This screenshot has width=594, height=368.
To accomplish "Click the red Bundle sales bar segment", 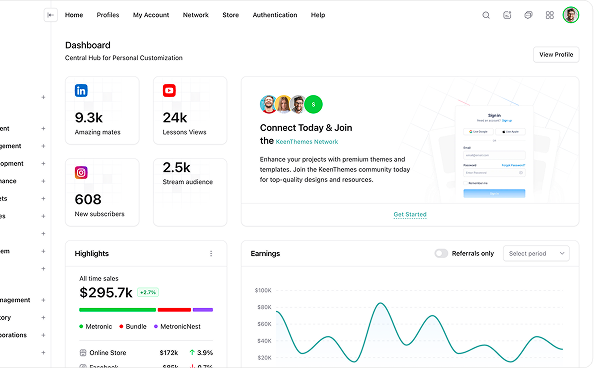I will click(174, 310).
